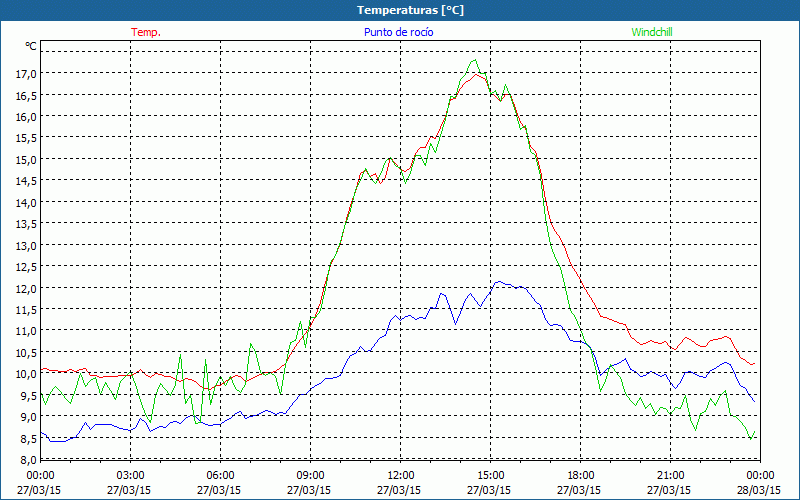Select the green "Windchill" legend label
This screenshot has height=500, width=800.
pos(652,32)
